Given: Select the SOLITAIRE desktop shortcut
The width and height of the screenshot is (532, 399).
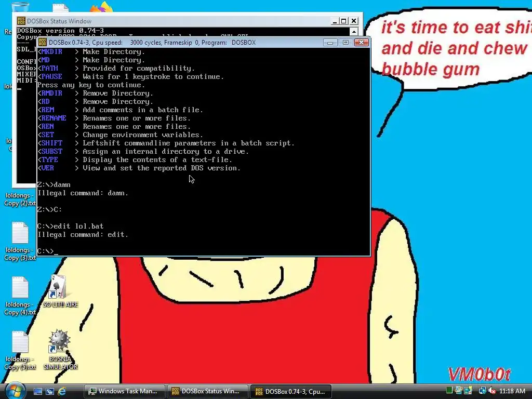Looking at the screenshot, I should point(60,291).
